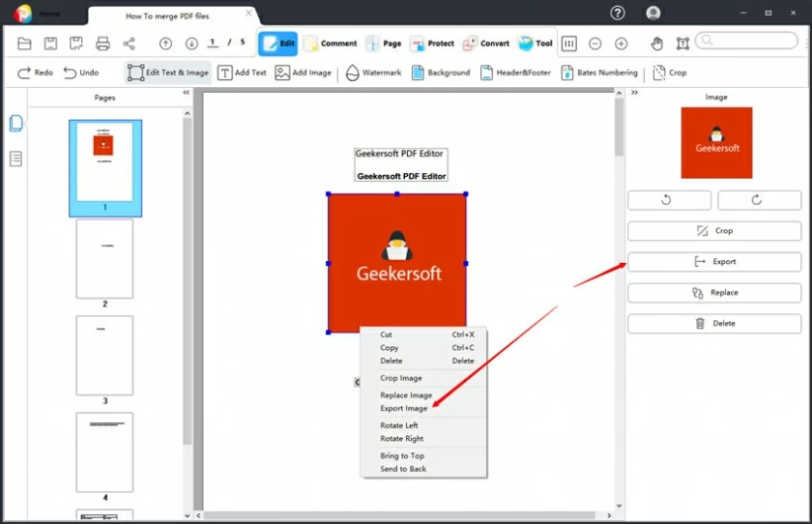
Task: Click the Background tool
Action: (x=441, y=73)
